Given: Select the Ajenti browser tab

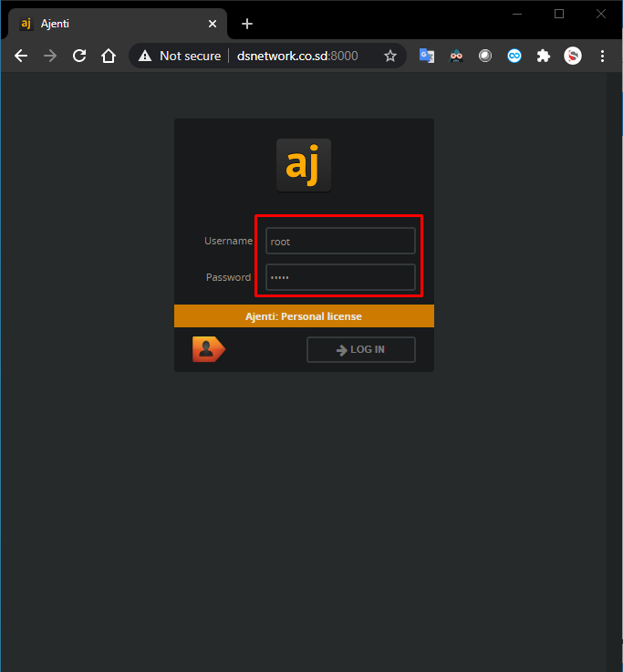Looking at the screenshot, I should pyautogui.click(x=117, y=24).
